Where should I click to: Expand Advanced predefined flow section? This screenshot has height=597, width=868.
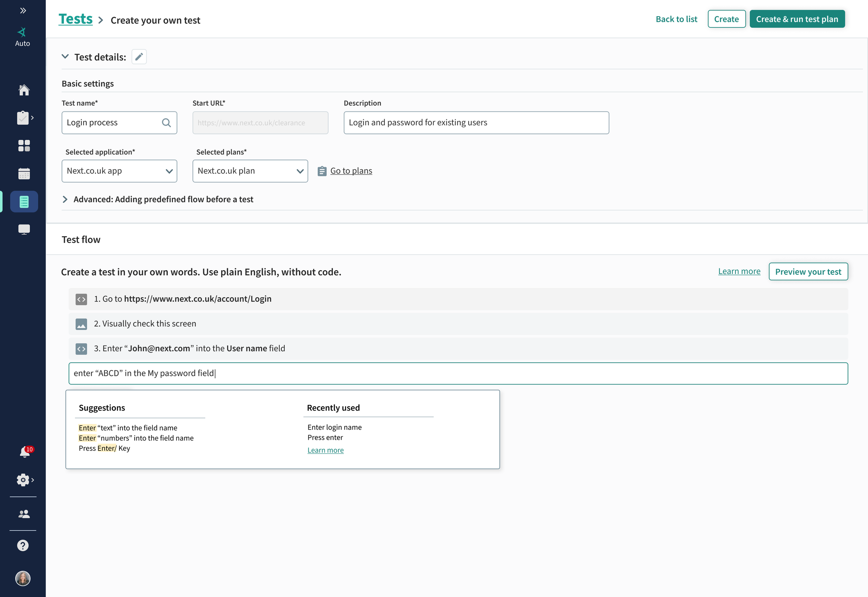point(65,199)
